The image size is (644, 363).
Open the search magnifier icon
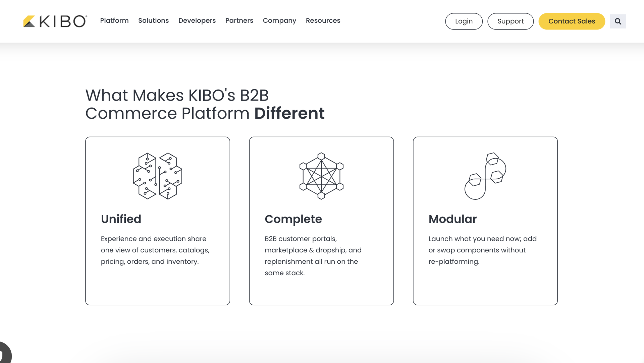click(x=618, y=21)
